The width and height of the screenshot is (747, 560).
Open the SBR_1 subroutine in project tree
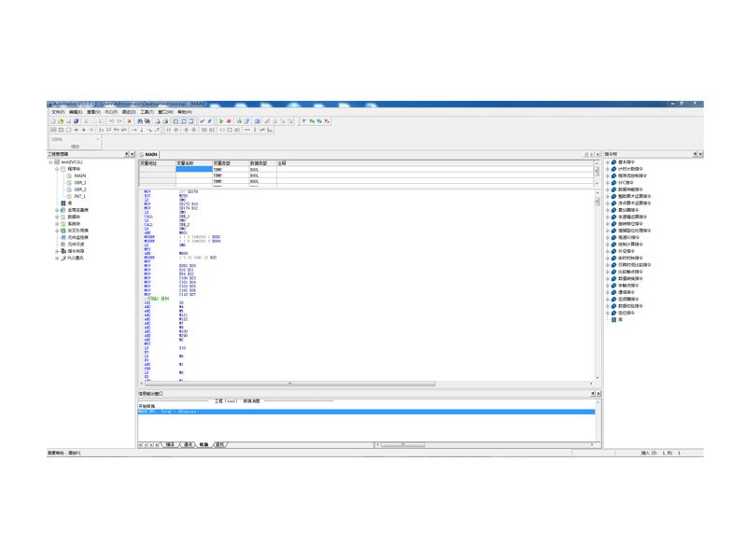tap(79, 183)
